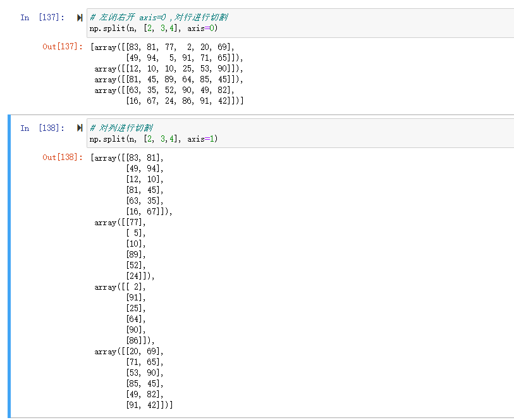Click the index list [2, 3,4] in cell 138
Image resolution: width=514 pixels, height=420 pixels.
[x=161, y=139]
